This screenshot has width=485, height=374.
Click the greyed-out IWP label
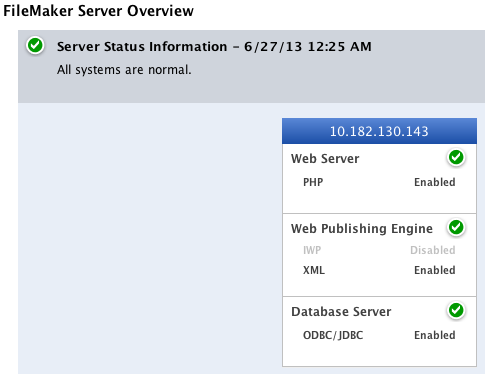(x=312, y=250)
